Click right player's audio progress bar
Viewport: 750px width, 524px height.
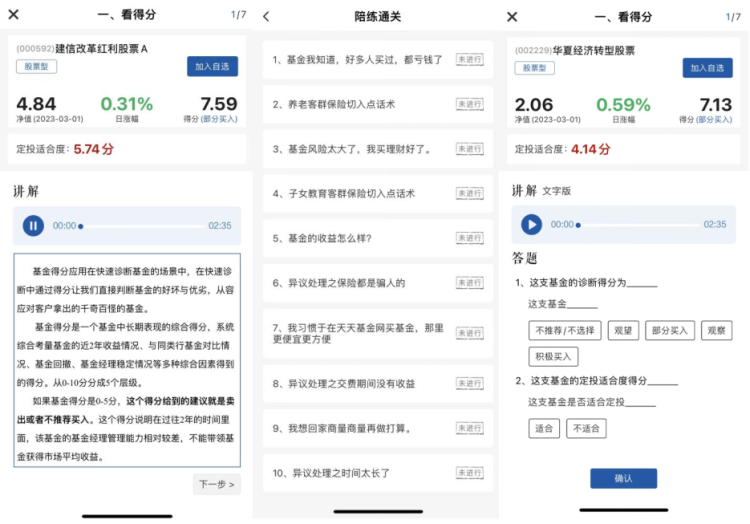(x=639, y=225)
